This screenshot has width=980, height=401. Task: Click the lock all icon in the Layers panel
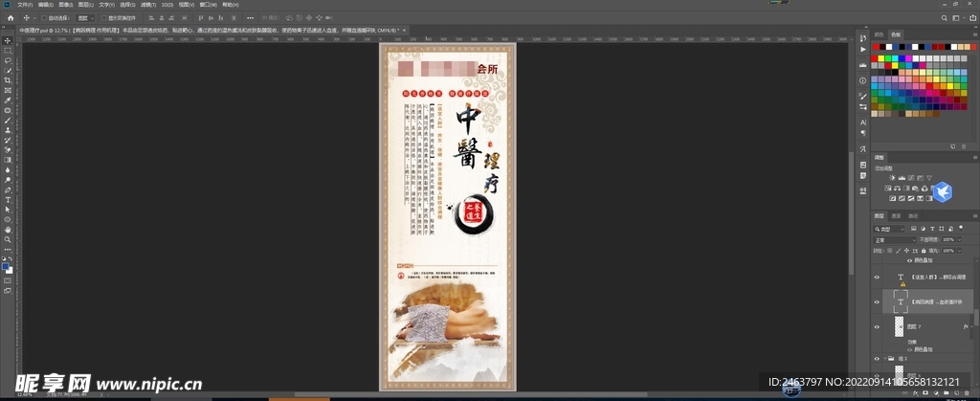pyautogui.click(x=924, y=251)
